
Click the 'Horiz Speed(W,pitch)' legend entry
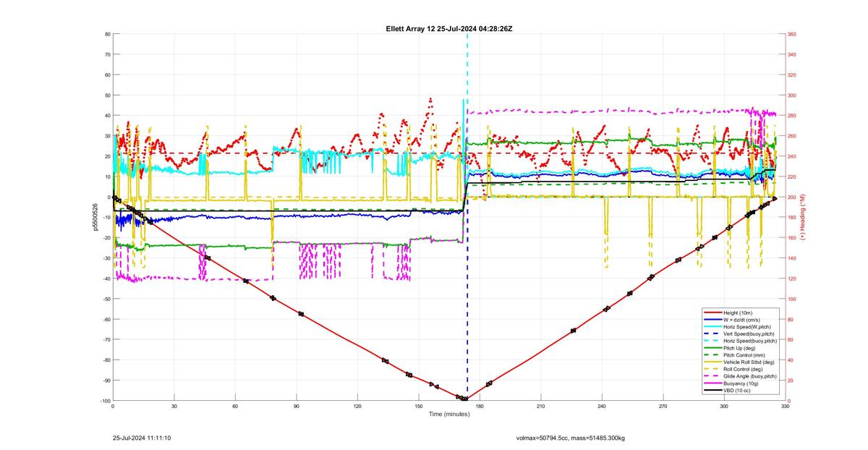pyautogui.click(x=748, y=326)
